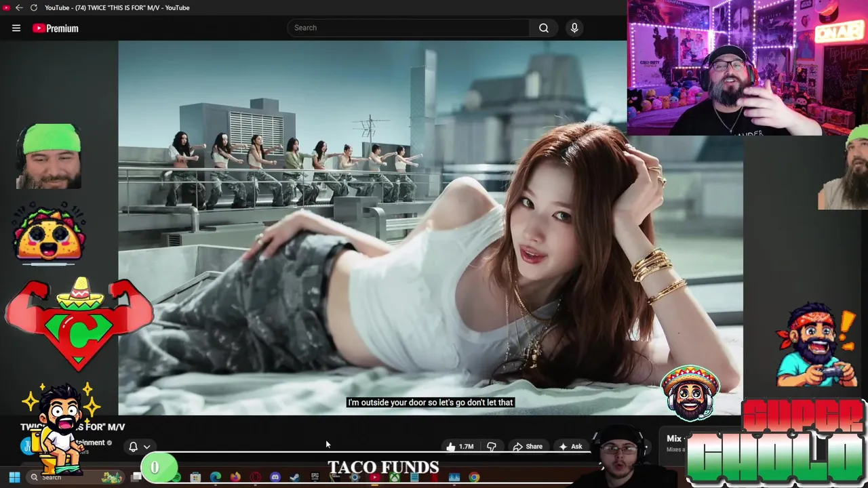Launch Firefox from taskbar

pyautogui.click(x=235, y=477)
